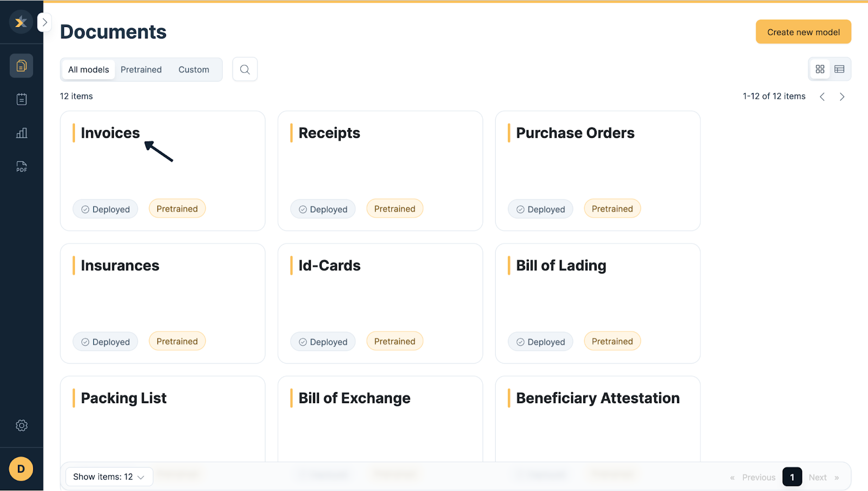Click Pretrained badge on Bill of Lading card

tap(612, 341)
